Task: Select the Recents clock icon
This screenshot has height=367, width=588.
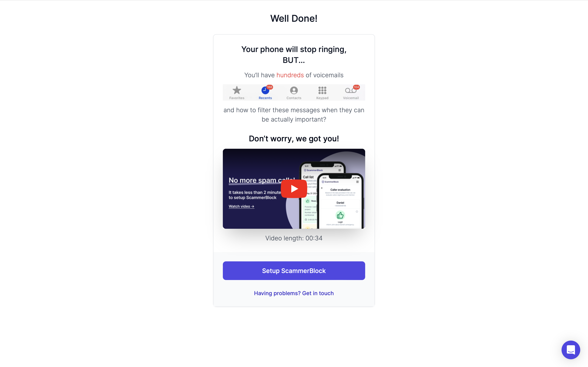Action: tap(265, 90)
